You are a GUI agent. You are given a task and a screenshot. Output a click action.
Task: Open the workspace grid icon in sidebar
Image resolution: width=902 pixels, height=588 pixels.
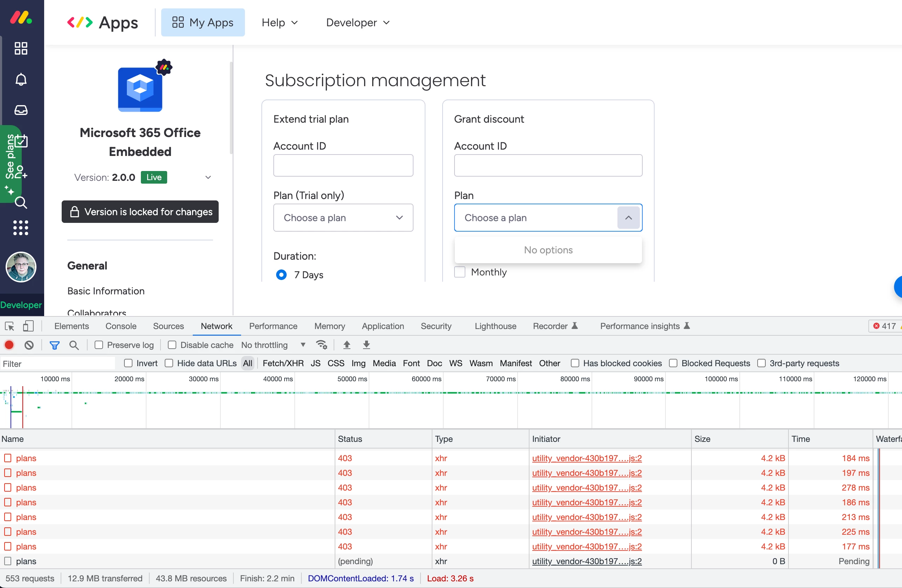[x=21, y=48]
